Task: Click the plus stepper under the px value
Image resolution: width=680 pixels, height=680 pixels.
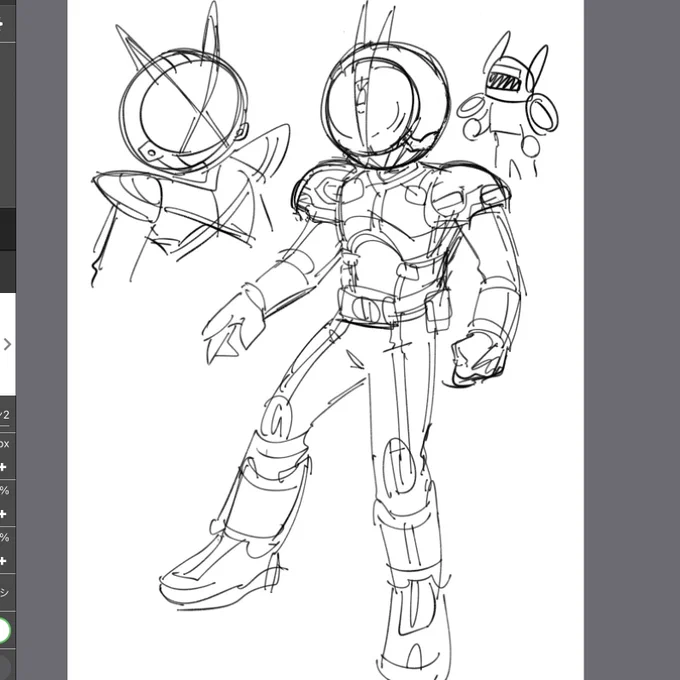Action: pos(3,467)
